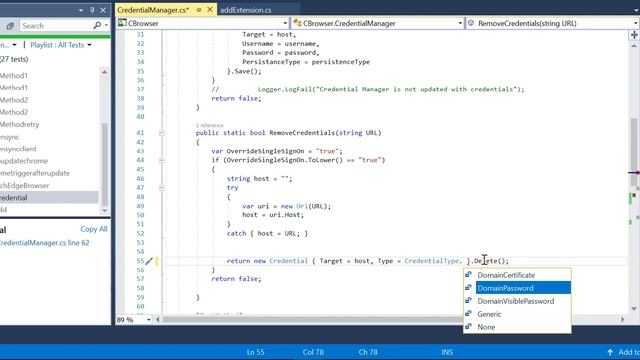
Task: Close the Test Explorer panel
Action: coord(103,10)
